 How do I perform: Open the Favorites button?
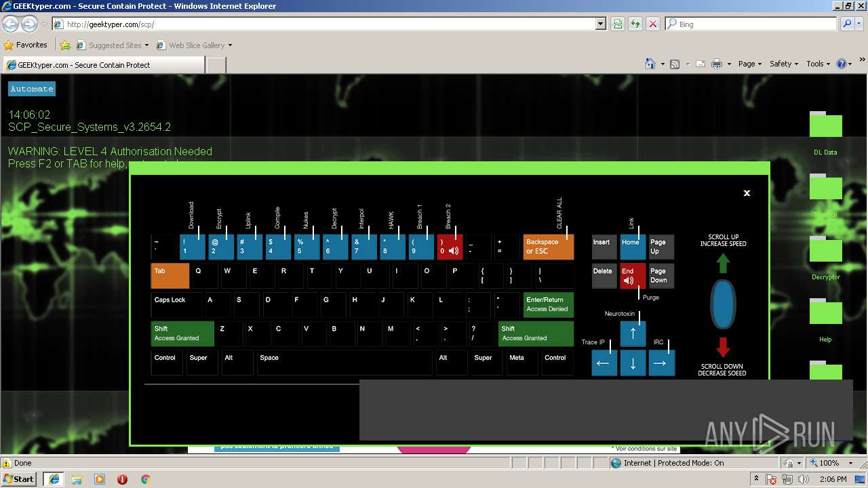[x=26, y=45]
